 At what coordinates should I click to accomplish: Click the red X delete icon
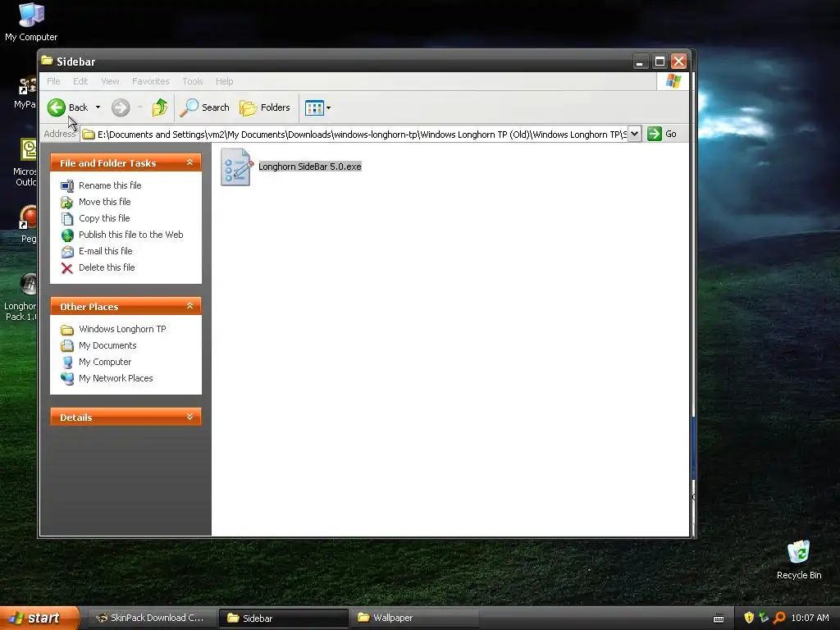67,268
